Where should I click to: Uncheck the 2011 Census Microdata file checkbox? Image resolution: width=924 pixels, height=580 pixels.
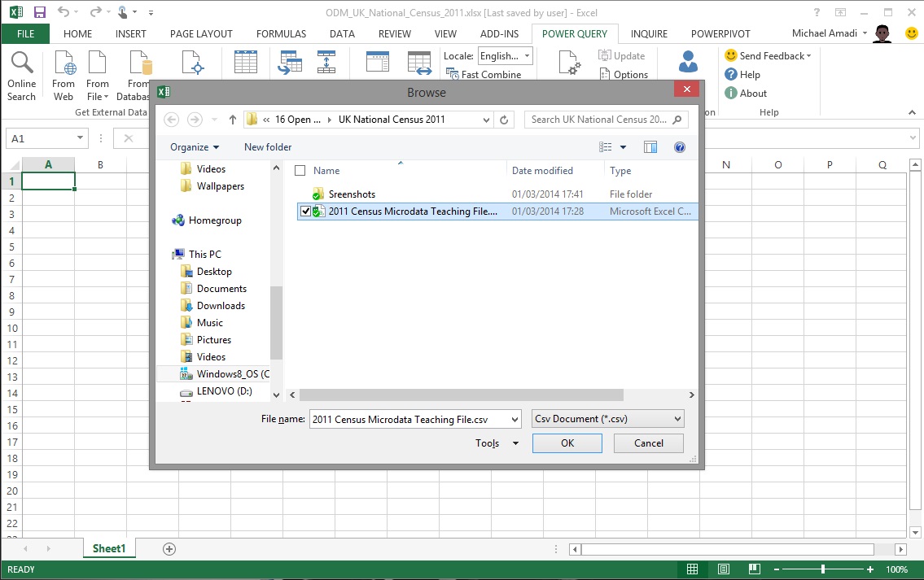coord(305,212)
